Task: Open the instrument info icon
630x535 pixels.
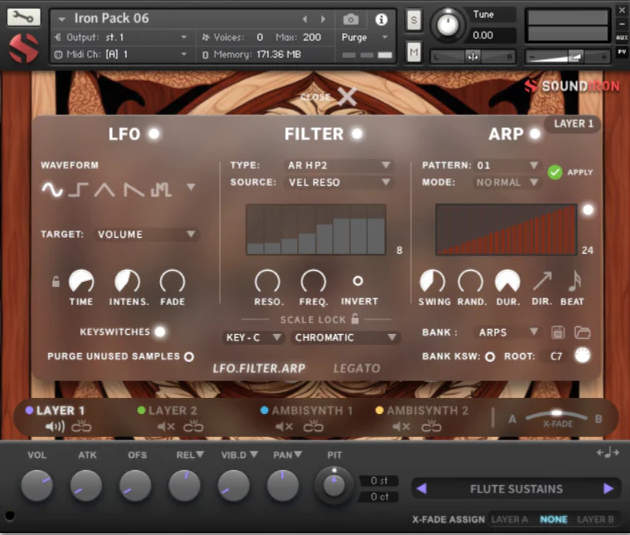Action: tap(380, 19)
